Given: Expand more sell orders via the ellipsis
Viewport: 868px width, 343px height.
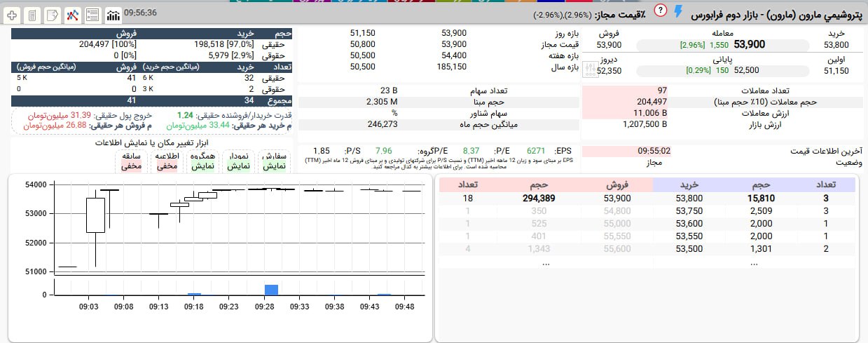Looking at the screenshot, I should 546,262.
